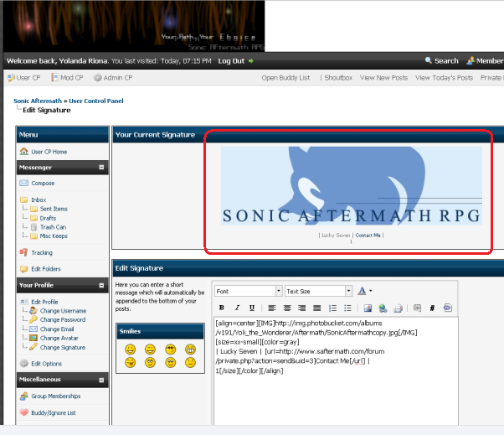Insert numbered list
504x435 pixels.
[332, 308]
